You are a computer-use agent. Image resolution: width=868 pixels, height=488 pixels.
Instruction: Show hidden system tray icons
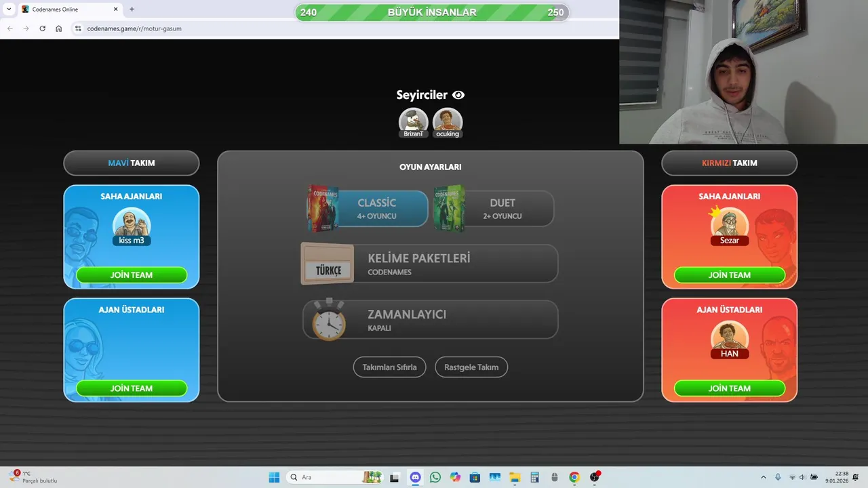point(764,477)
